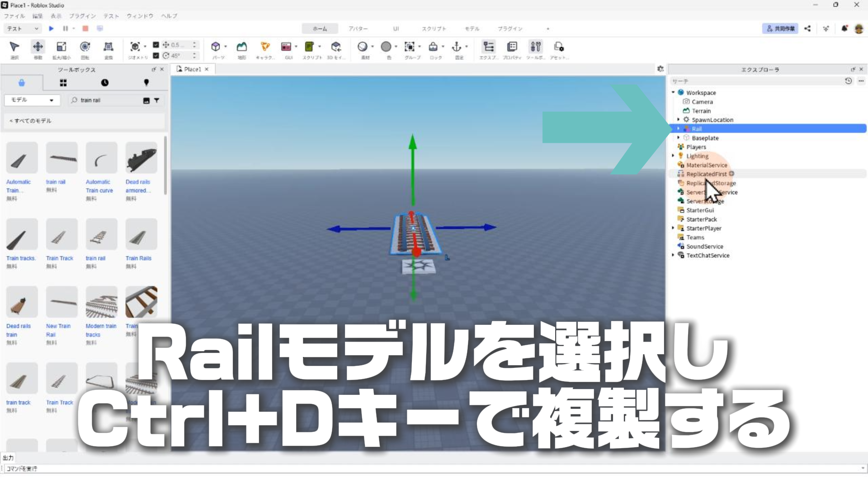Screen dimensions: 868x488
Task: Toggle the rotate snap 45° checkbox
Action: click(x=156, y=56)
